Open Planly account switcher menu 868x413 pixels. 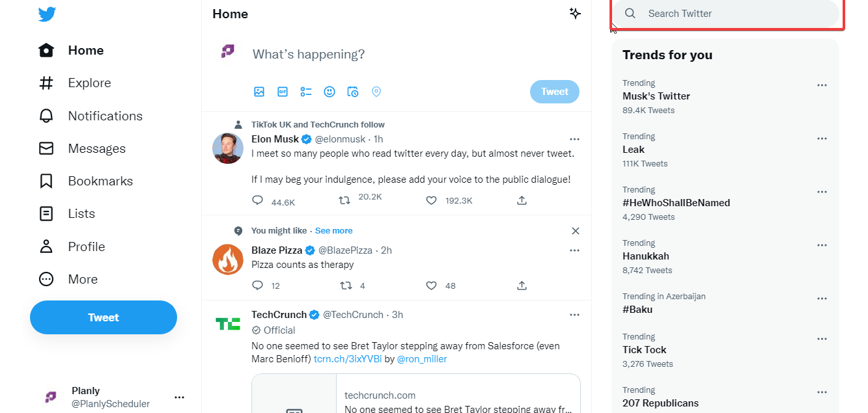coord(180,397)
